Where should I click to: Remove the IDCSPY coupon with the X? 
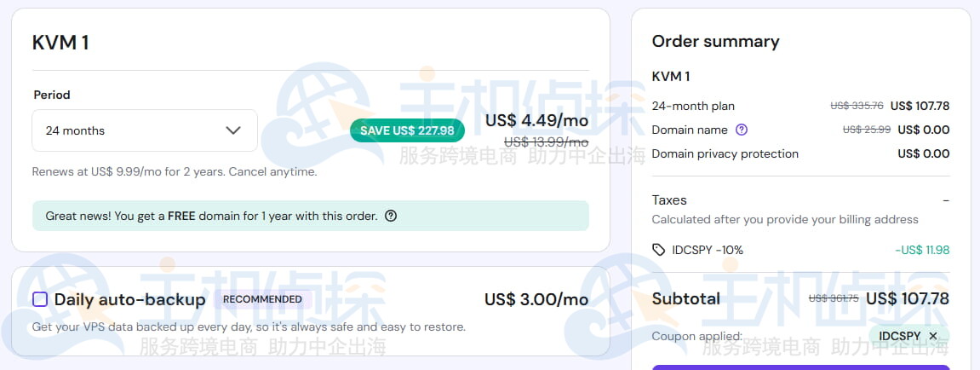click(933, 336)
